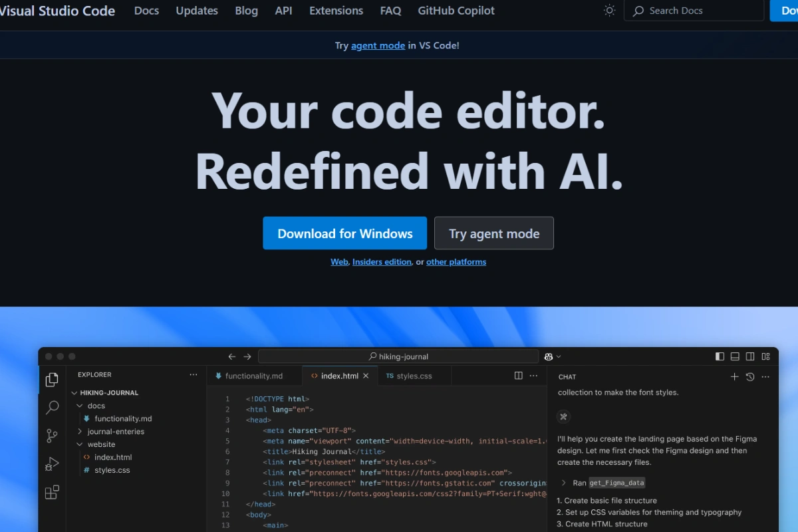Select styles.css in the Explorer tree
The width and height of the screenshot is (798, 532).
coord(112,470)
